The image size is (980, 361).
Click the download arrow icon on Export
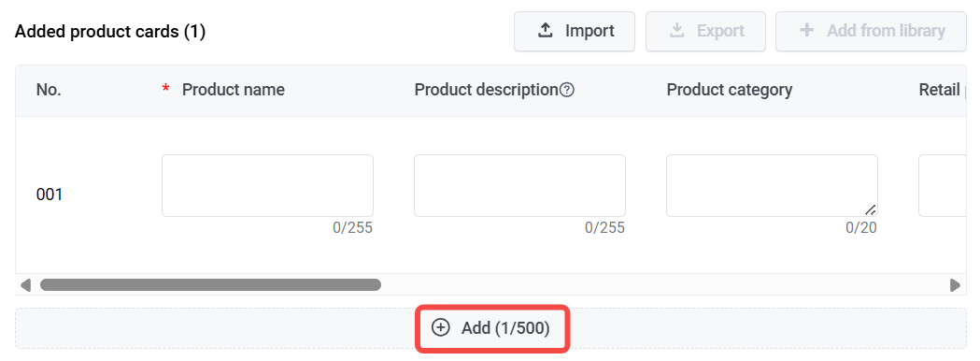tap(677, 31)
